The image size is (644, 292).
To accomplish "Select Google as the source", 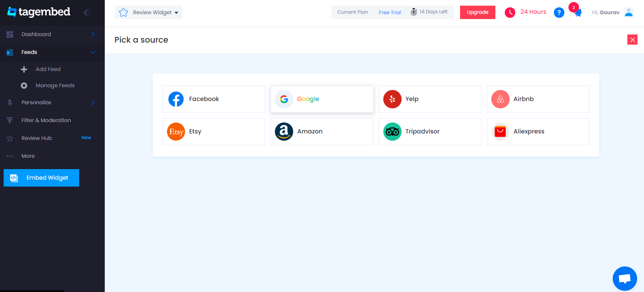I will click(322, 99).
